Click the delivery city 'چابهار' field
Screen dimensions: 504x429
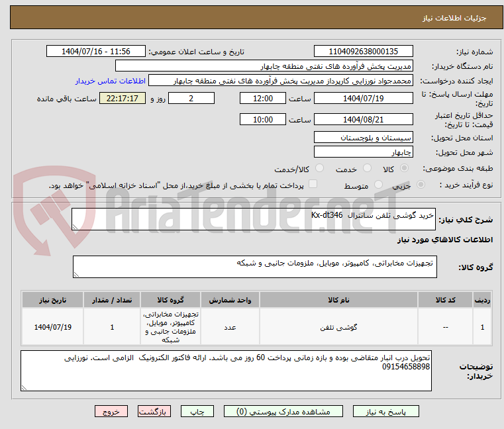363,152
